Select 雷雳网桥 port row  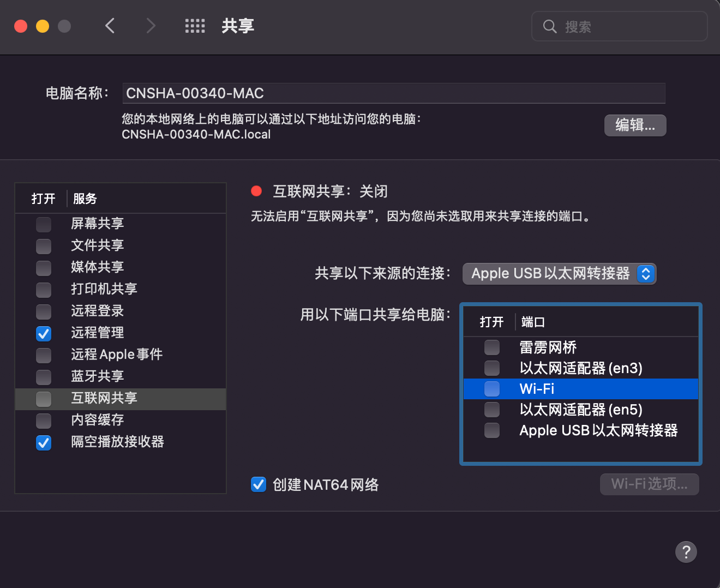581,347
